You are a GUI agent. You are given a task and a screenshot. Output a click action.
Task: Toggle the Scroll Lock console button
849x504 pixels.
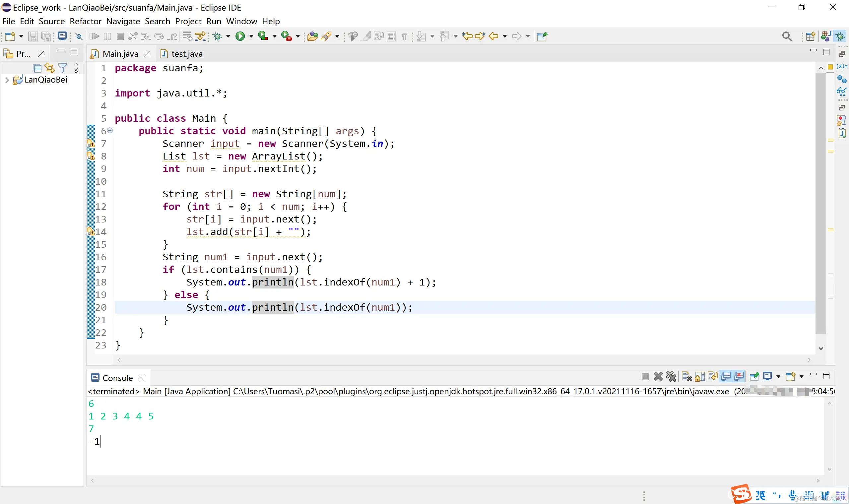coord(699,376)
